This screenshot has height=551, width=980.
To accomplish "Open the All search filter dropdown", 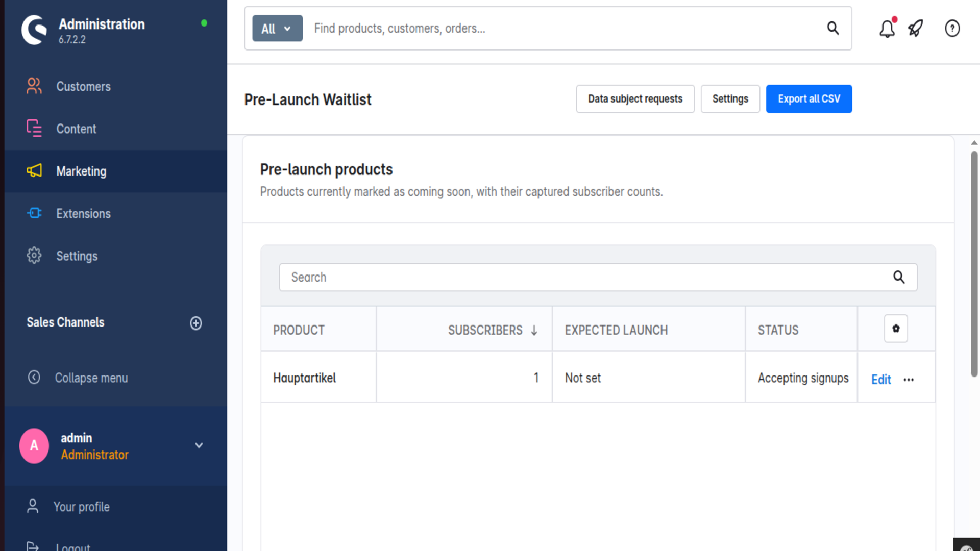I will tap(277, 29).
